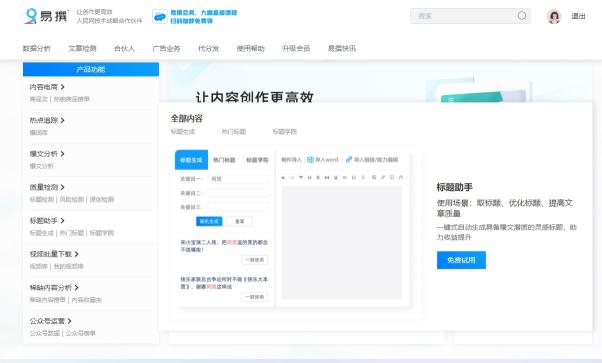Image resolution: width=602 pixels, height=363 pixels.
Task: Expand the 视频批量下载 chevron
Action: coord(76,254)
